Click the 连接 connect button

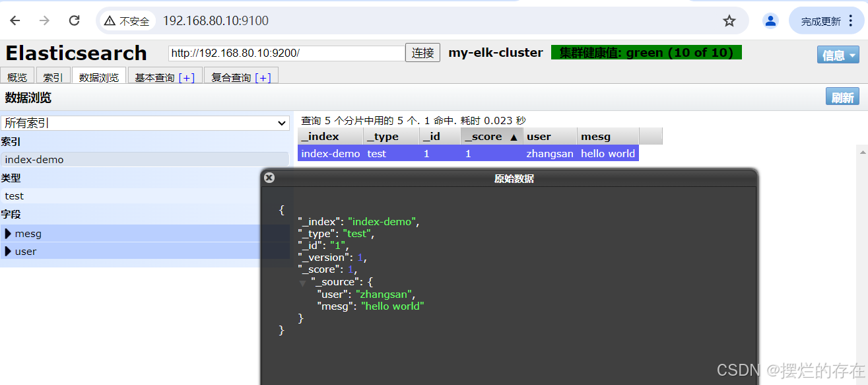click(x=422, y=53)
